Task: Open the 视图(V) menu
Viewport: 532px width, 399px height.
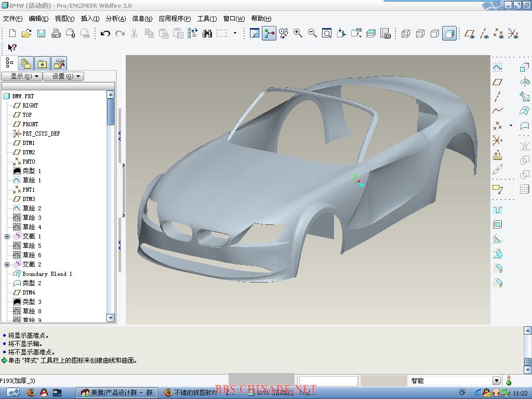Action: 64,19
